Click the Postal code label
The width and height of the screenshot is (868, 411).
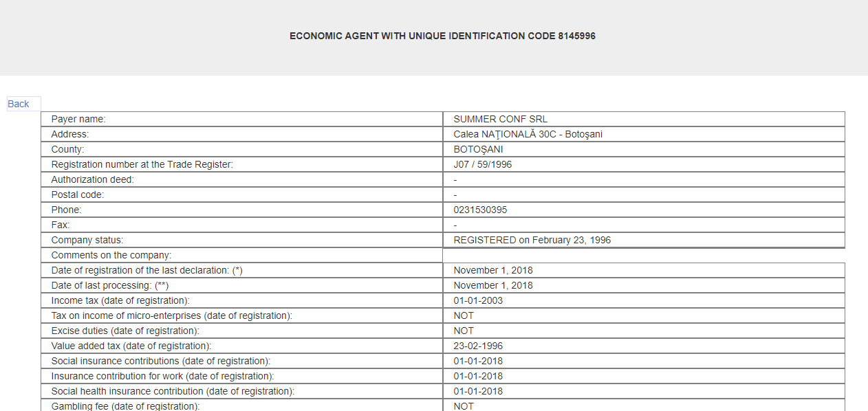[x=78, y=195]
